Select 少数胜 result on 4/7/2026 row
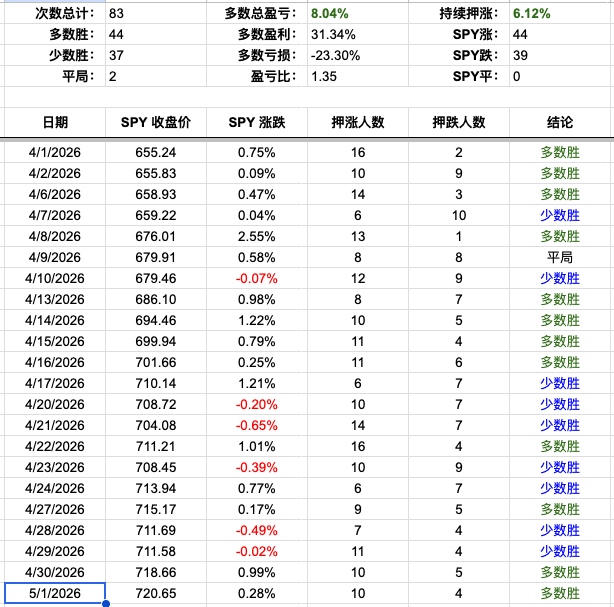 pyautogui.click(x=560, y=215)
